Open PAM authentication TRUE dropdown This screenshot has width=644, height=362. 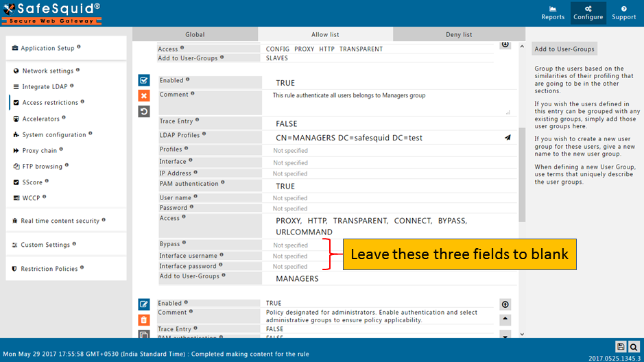[390, 186]
